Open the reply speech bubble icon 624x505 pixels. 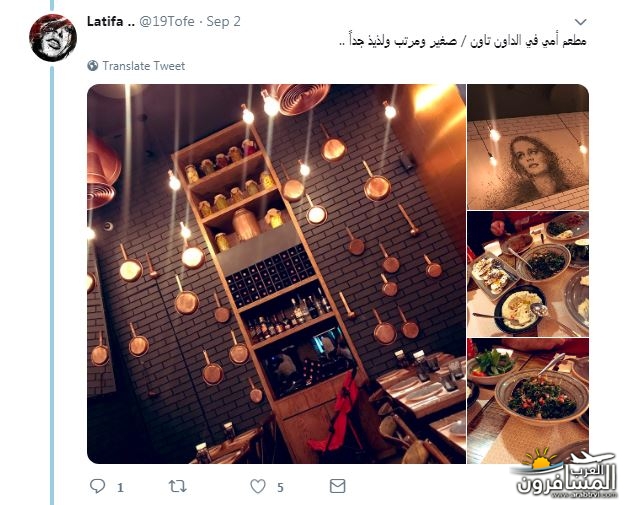pyautogui.click(x=98, y=486)
